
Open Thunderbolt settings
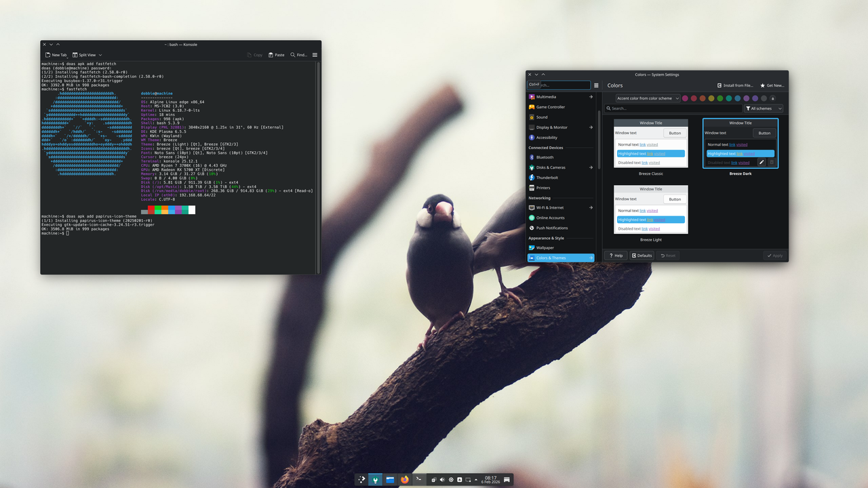tap(561, 178)
